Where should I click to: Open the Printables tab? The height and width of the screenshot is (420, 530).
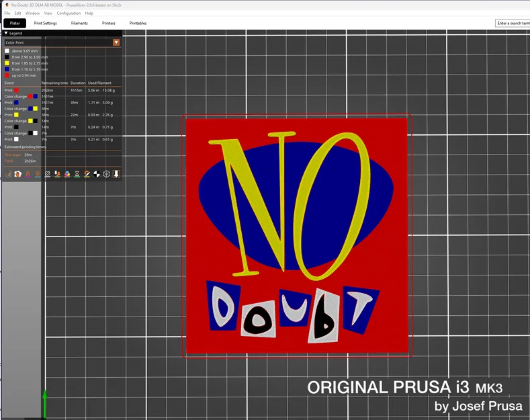[x=138, y=23]
